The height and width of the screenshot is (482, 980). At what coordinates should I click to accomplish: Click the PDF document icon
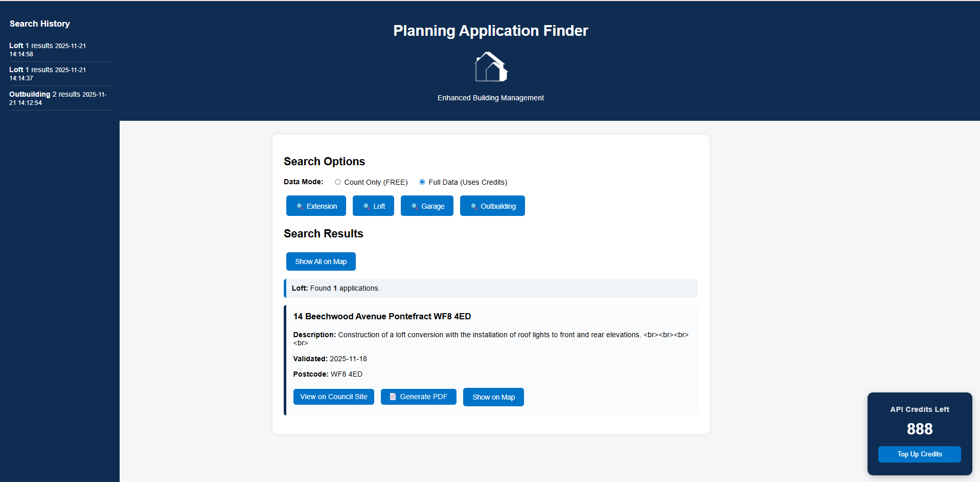point(393,397)
